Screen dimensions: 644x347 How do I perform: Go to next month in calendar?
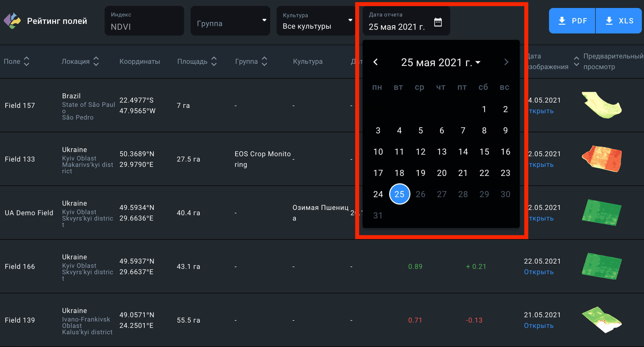point(506,62)
